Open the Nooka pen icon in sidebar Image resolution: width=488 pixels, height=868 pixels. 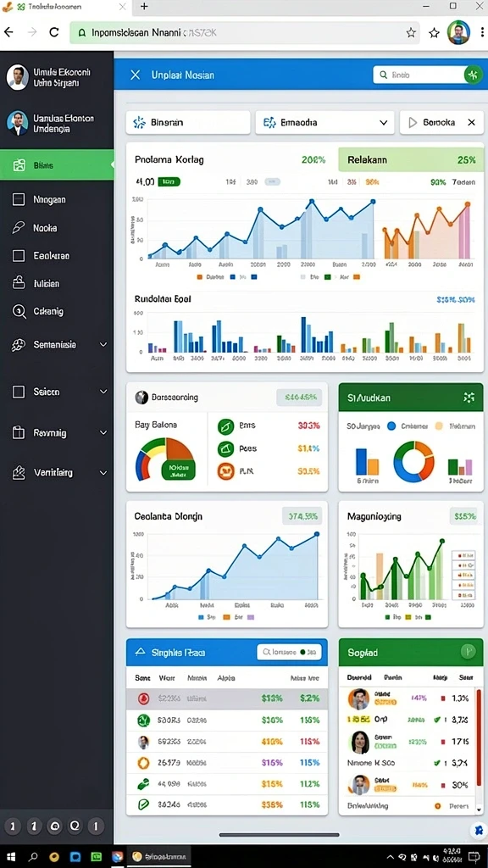[19, 227]
